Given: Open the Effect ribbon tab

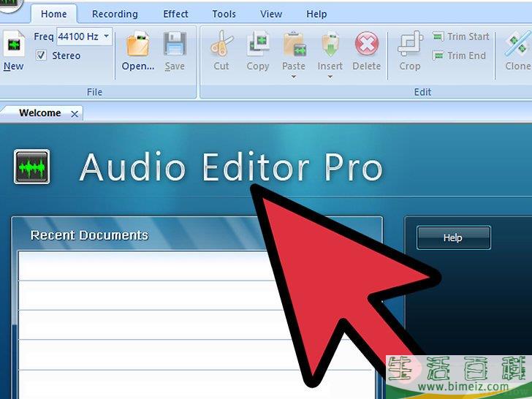Looking at the screenshot, I should pos(175,14).
